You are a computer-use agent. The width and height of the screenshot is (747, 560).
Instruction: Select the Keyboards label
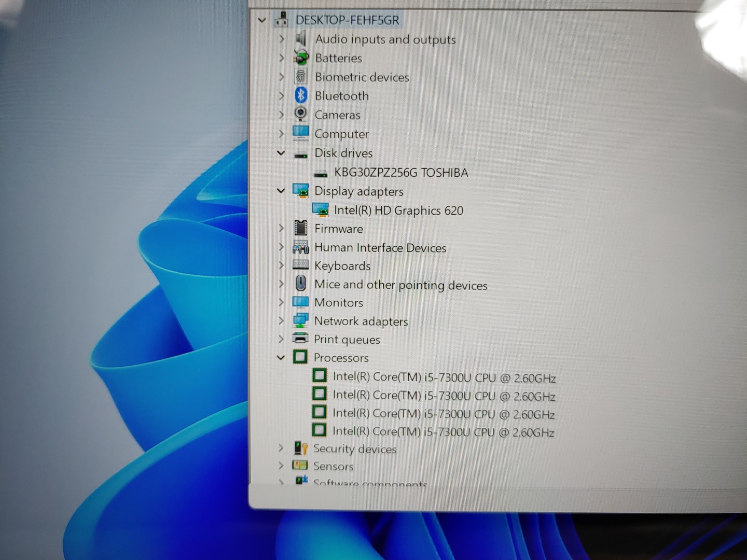(342, 266)
